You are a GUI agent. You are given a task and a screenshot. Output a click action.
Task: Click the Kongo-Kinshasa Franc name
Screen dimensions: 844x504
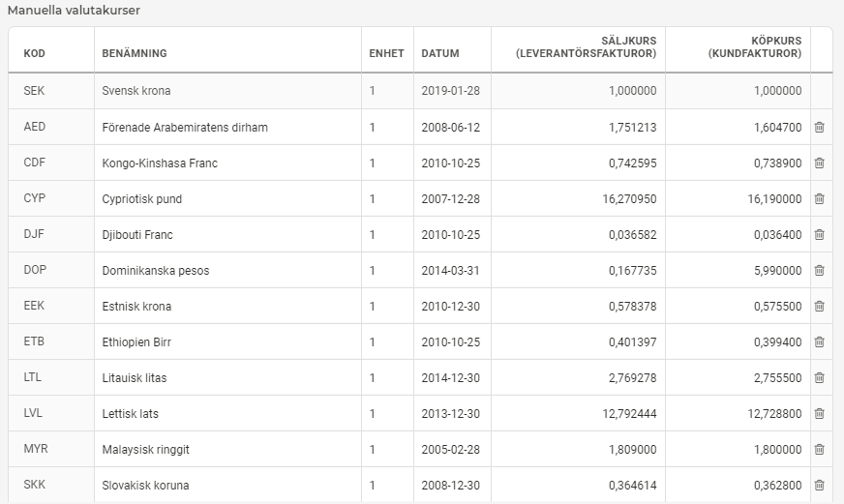coord(160,163)
